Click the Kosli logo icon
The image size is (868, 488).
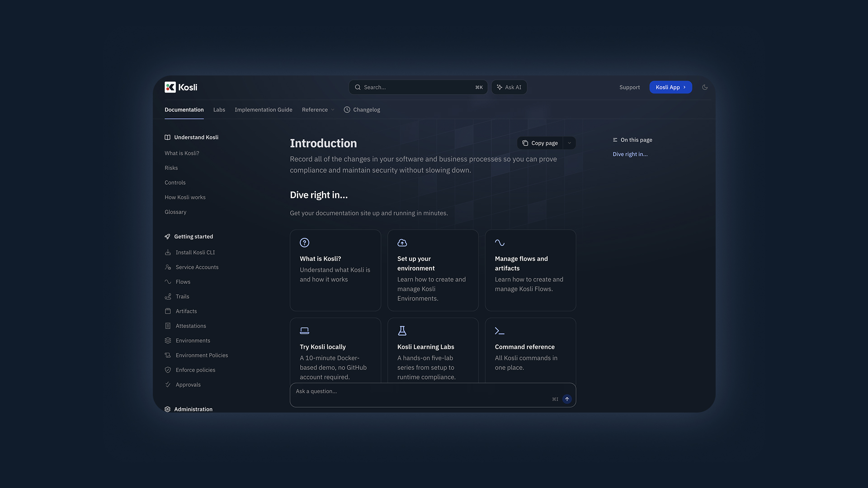(170, 87)
